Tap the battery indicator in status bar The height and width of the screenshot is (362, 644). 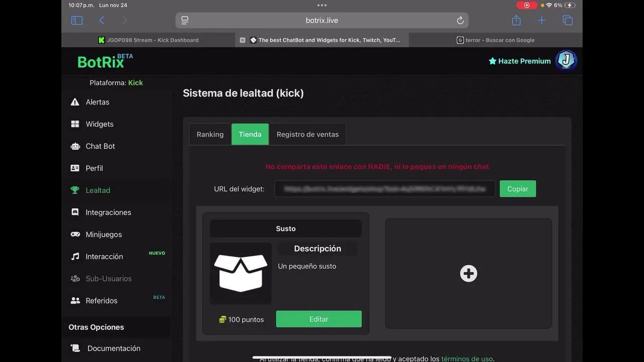point(571,5)
